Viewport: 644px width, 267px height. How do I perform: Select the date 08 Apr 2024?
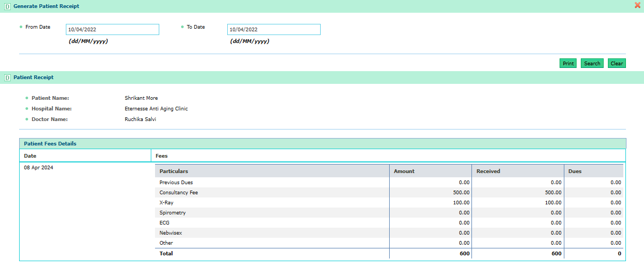coord(39,168)
